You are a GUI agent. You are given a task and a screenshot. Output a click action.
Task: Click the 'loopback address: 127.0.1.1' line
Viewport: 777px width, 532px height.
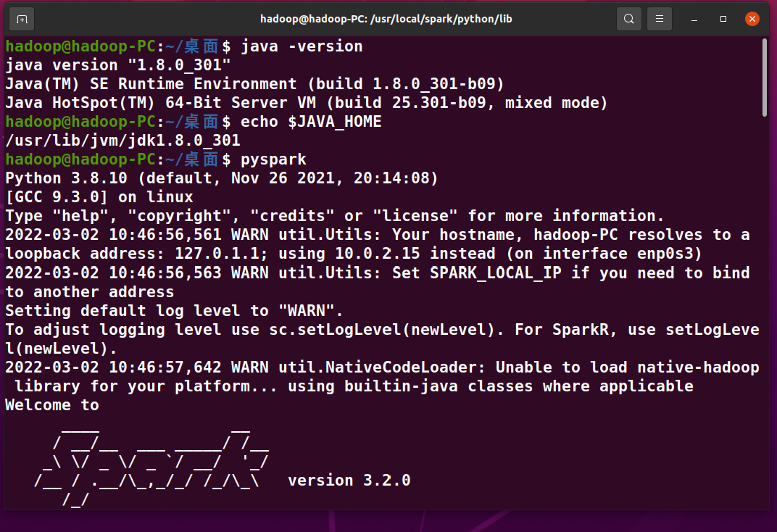point(354,254)
